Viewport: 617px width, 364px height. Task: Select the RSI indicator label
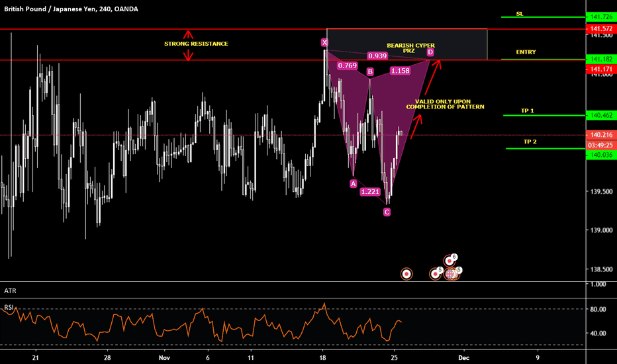pyautogui.click(x=9, y=307)
